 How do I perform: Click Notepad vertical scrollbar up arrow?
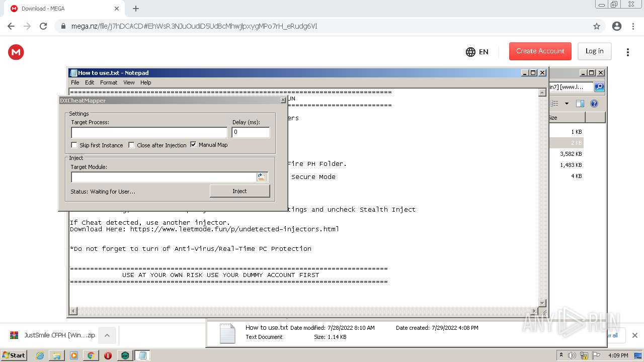pos(542,93)
